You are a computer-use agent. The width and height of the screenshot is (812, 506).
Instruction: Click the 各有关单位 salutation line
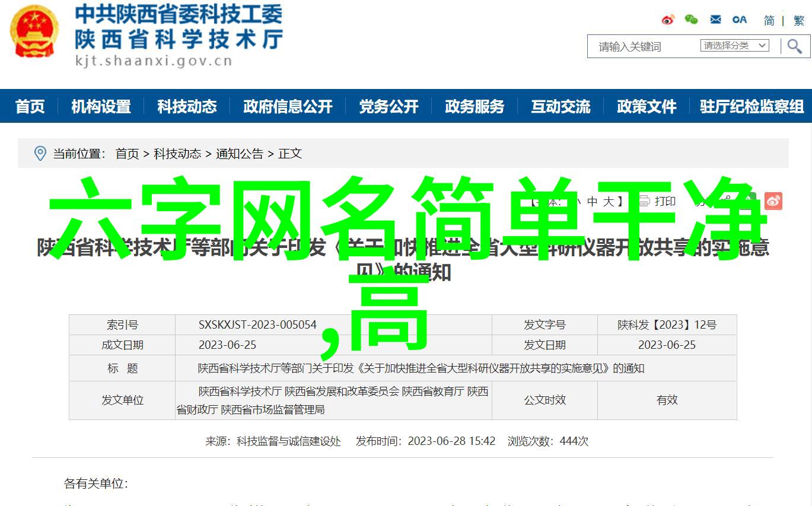[x=96, y=484]
